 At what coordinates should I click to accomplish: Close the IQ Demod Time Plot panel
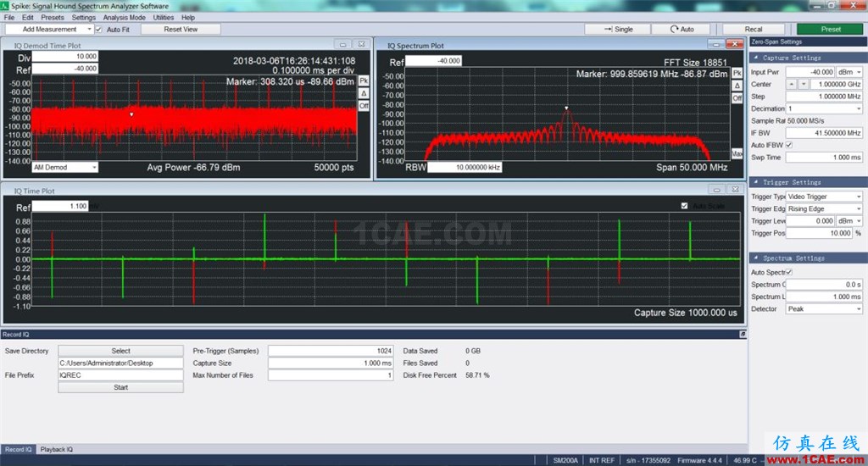click(x=361, y=44)
